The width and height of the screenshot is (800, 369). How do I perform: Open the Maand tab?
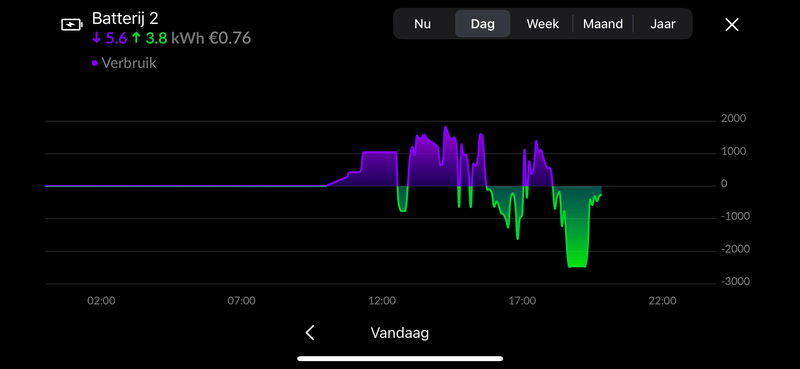(603, 24)
